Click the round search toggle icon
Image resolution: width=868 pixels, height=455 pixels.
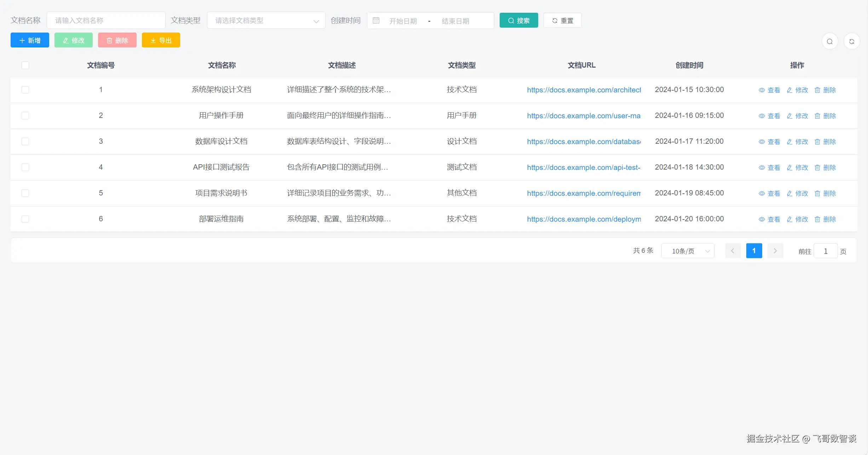tap(829, 41)
